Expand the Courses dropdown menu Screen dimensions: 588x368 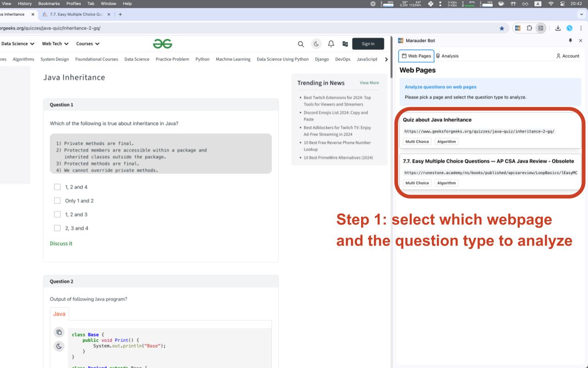point(88,44)
